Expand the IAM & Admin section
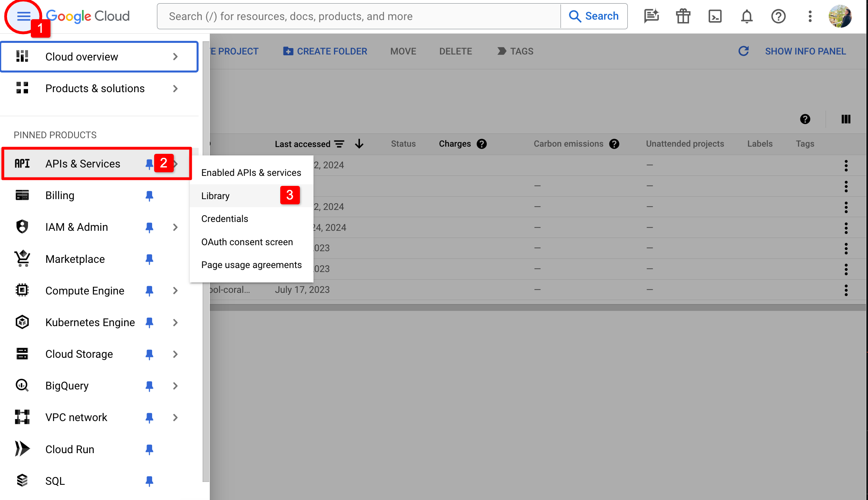This screenshot has width=868, height=500. click(175, 227)
